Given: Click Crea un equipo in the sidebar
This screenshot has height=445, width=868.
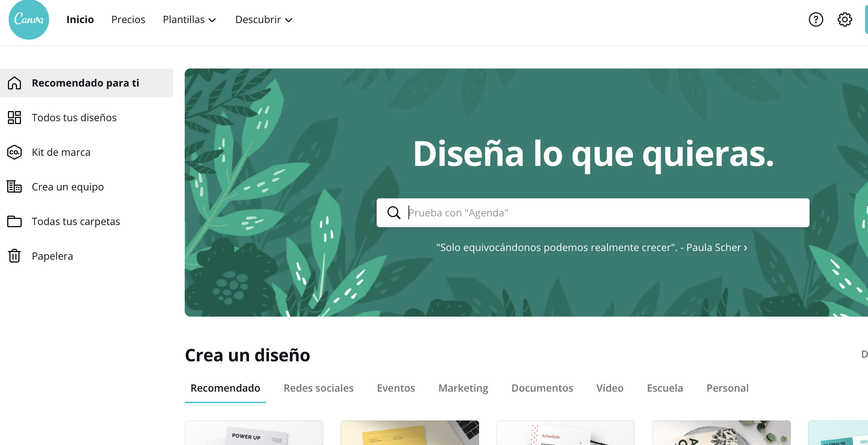Looking at the screenshot, I should [67, 187].
